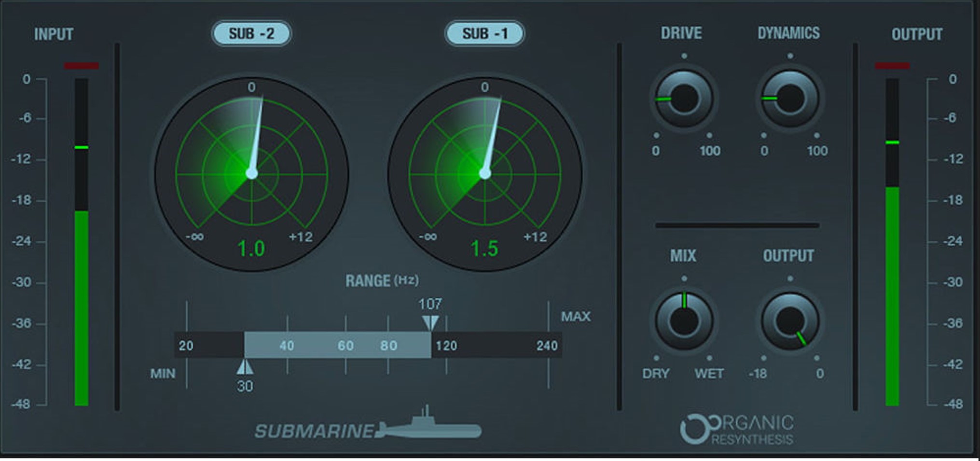
Task: Click the SUB -2 radar dial
Action: pyautogui.click(x=251, y=174)
